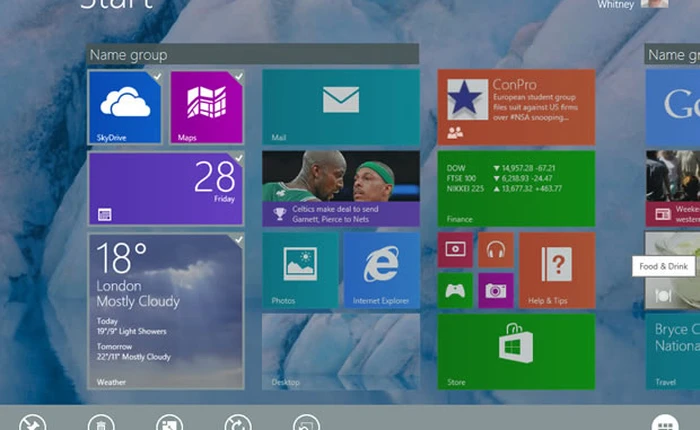Open the small Xbox Games tile
Viewport: 700px width, 430px height.
tap(455, 291)
